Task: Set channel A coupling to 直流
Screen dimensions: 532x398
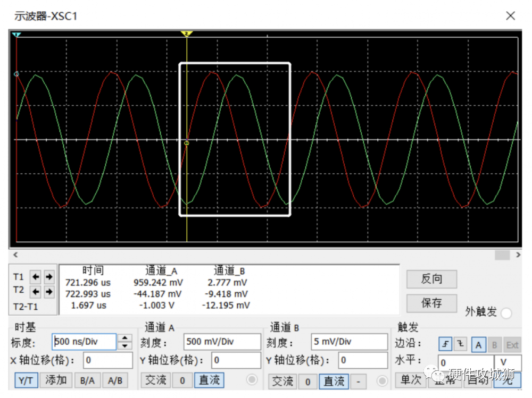Action: (209, 380)
